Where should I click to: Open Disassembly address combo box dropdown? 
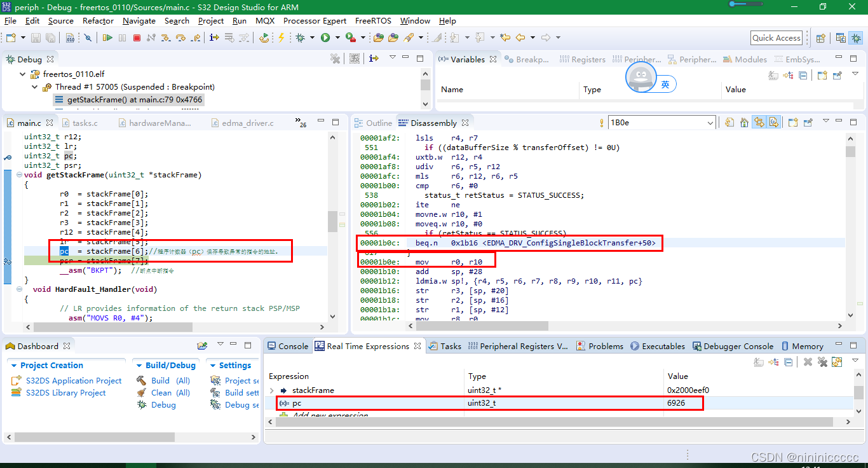coord(710,122)
